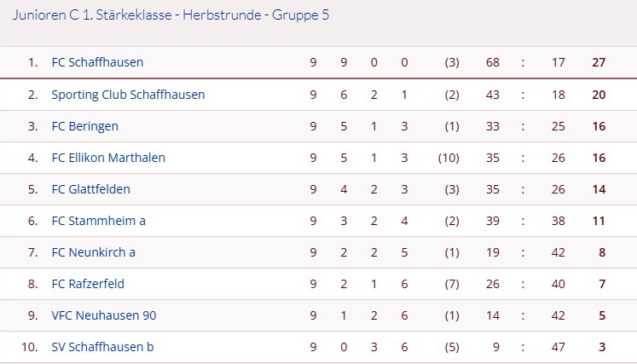Image resolution: width=637 pixels, height=364 pixels.
Task: Select FC Stammheim a's 11 points value
Action: [599, 221]
